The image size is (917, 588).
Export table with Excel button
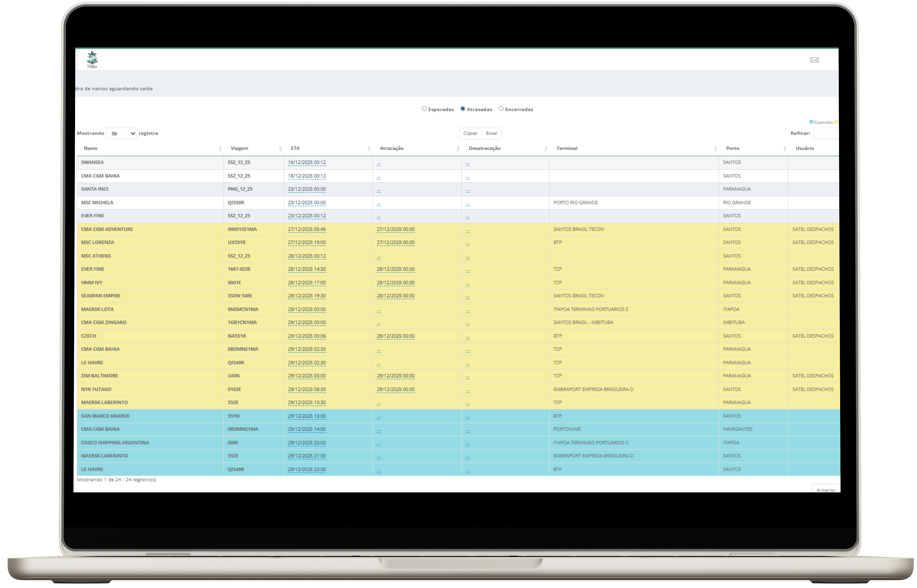coord(491,133)
